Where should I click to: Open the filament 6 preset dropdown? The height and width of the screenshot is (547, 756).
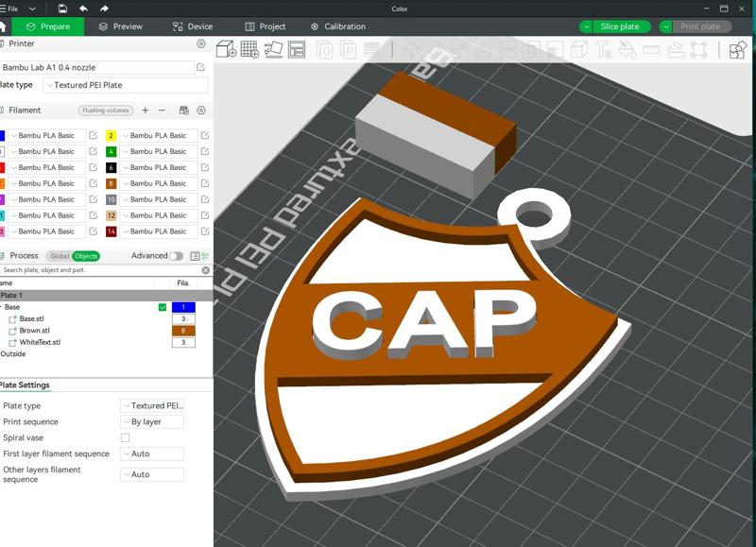(158, 167)
